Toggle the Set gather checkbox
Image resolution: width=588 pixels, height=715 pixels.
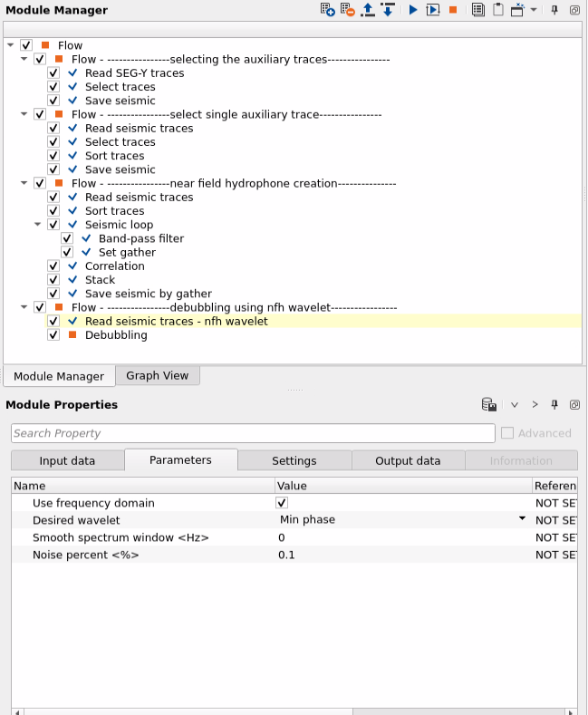click(67, 252)
